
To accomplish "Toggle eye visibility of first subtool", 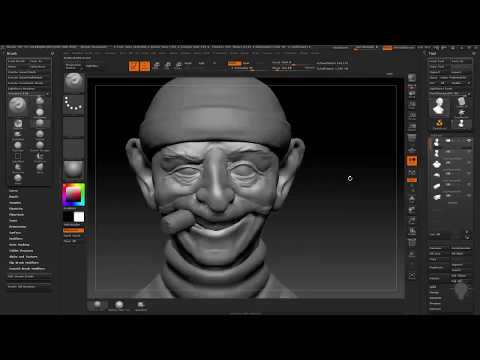I will (468, 141).
